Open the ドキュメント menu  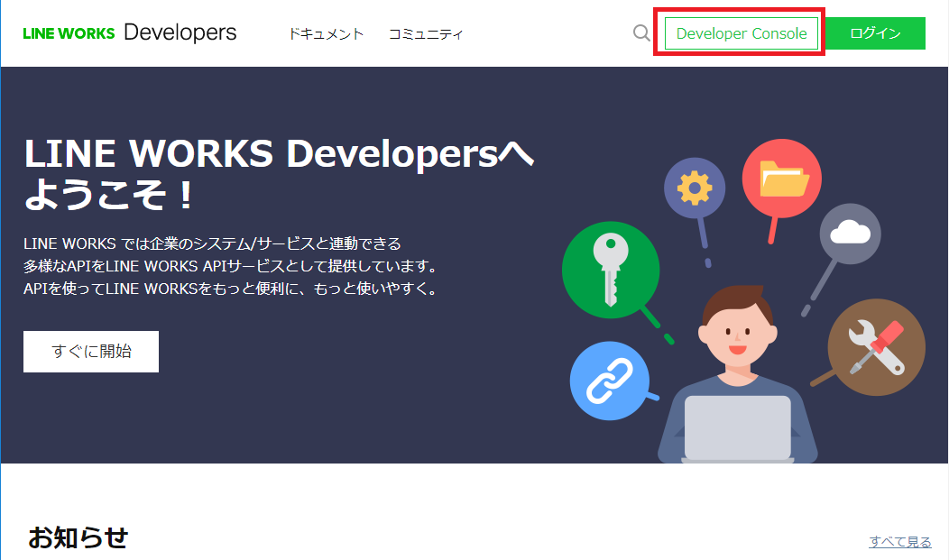[326, 34]
